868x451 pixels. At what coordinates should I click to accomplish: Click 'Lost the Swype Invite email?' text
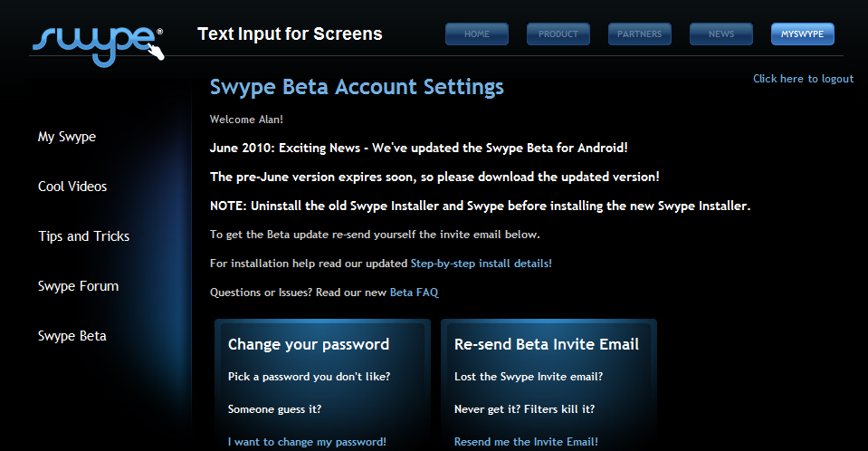[x=528, y=377]
